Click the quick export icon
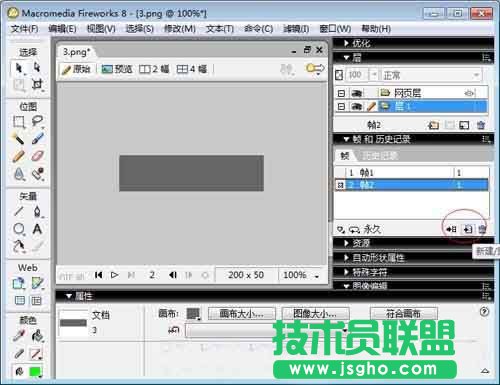 click(315, 69)
